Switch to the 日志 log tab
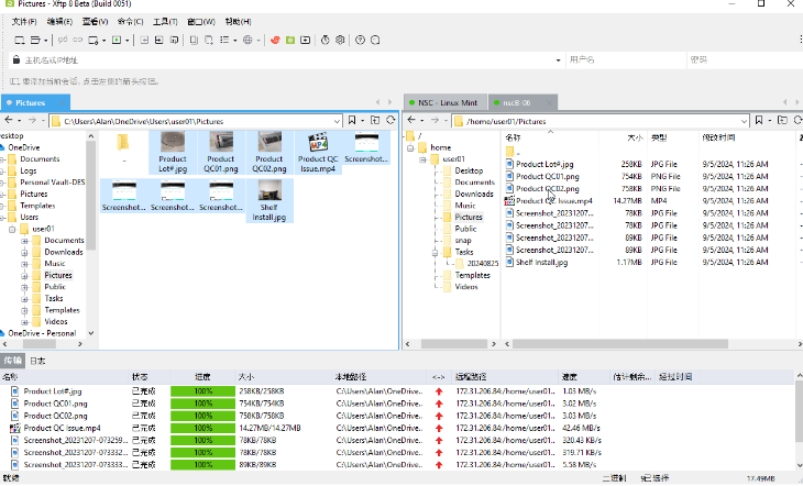 click(x=37, y=360)
